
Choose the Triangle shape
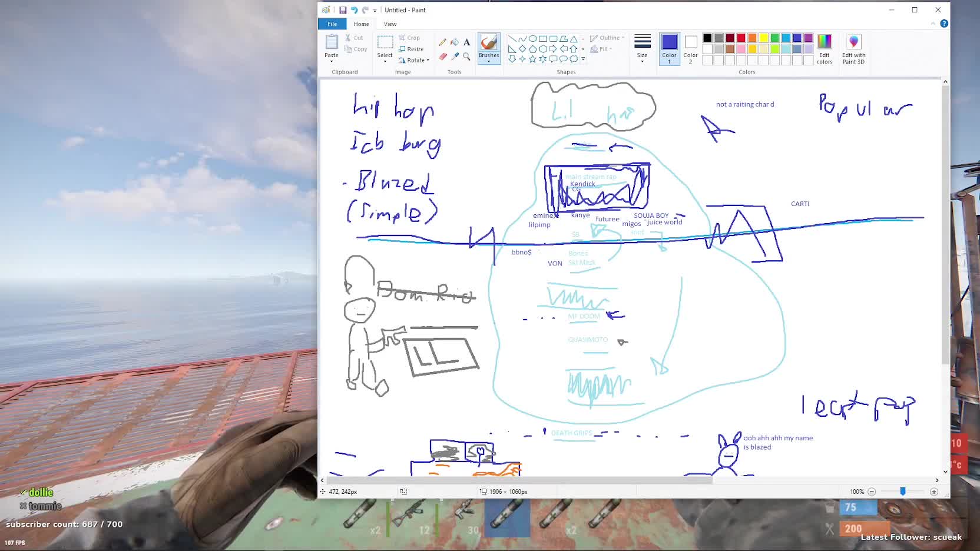pos(574,39)
